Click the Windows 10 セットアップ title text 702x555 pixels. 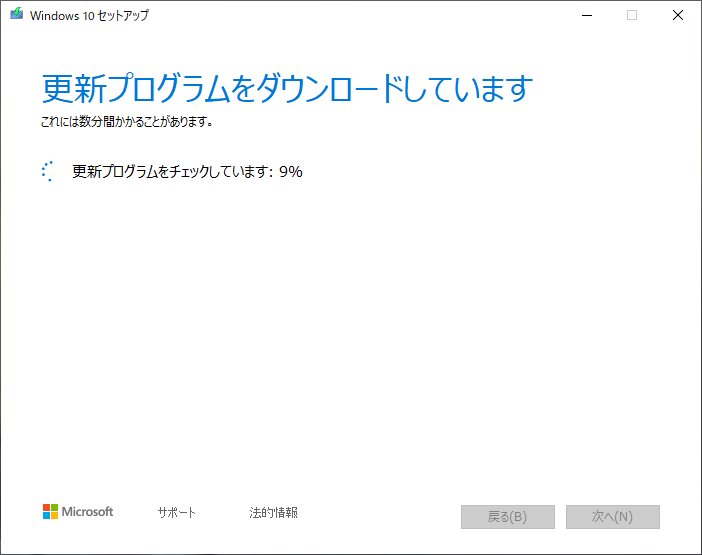[91, 16]
